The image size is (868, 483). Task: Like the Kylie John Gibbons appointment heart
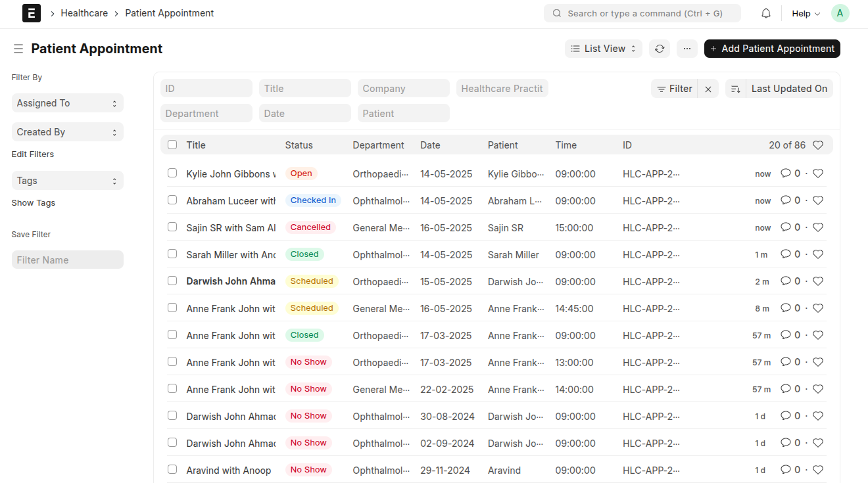pos(818,173)
